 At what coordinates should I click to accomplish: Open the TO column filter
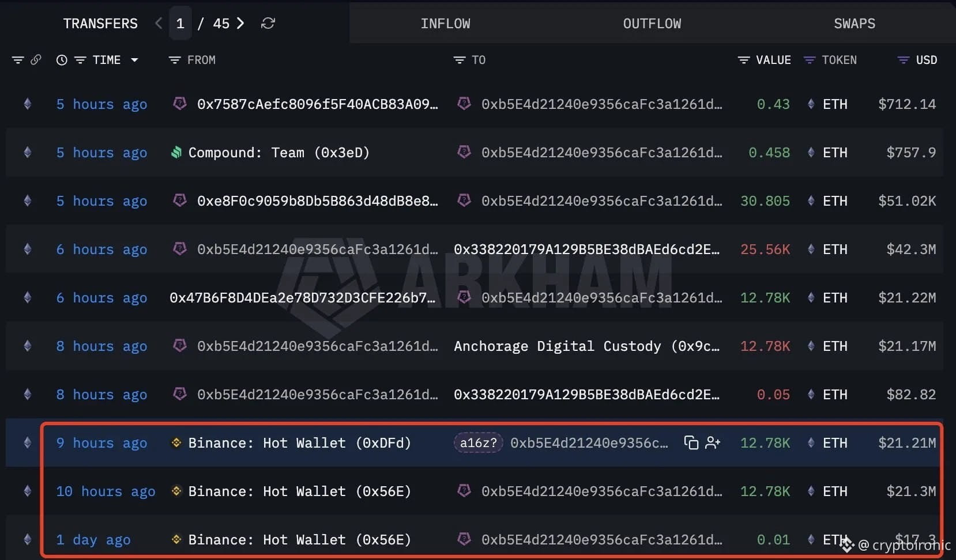point(459,60)
